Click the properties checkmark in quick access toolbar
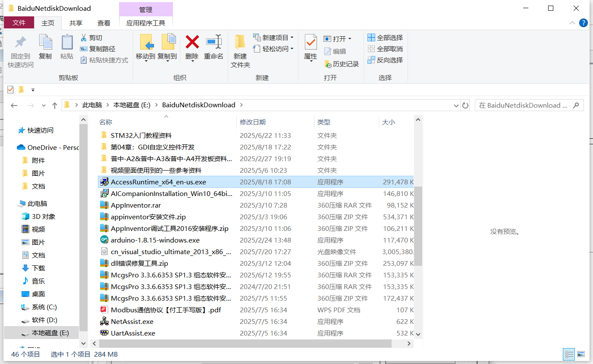Screen dimensions: 593x364 pos(10,90)
